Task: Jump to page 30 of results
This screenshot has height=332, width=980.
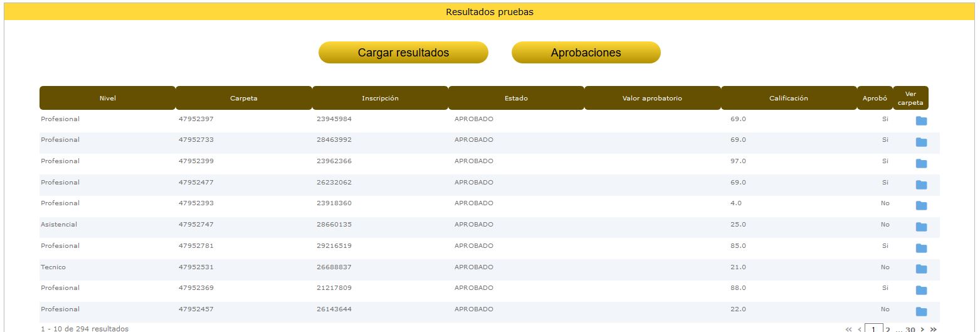Action: (x=910, y=329)
